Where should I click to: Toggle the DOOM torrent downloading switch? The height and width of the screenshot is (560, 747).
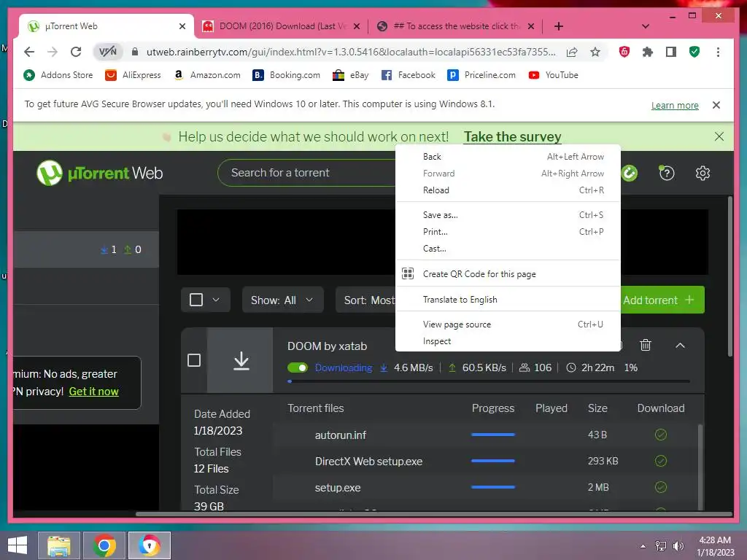point(298,367)
